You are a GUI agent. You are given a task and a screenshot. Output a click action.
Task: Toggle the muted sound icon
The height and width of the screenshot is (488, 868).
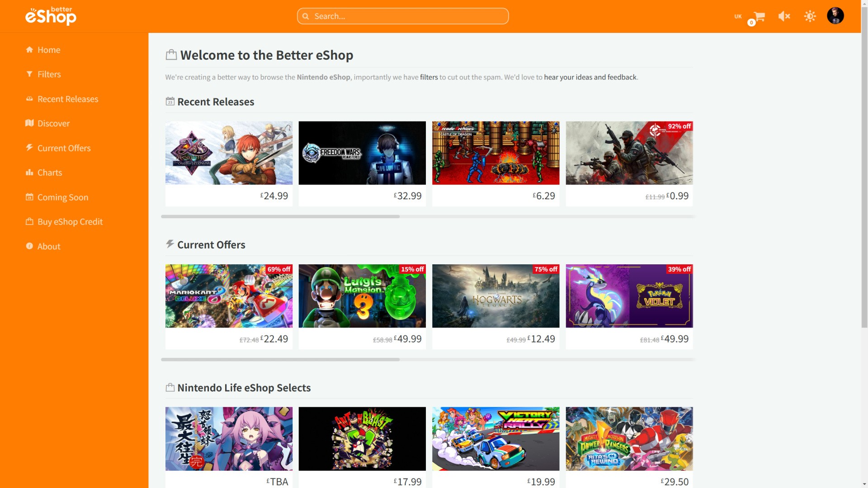click(x=784, y=16)
